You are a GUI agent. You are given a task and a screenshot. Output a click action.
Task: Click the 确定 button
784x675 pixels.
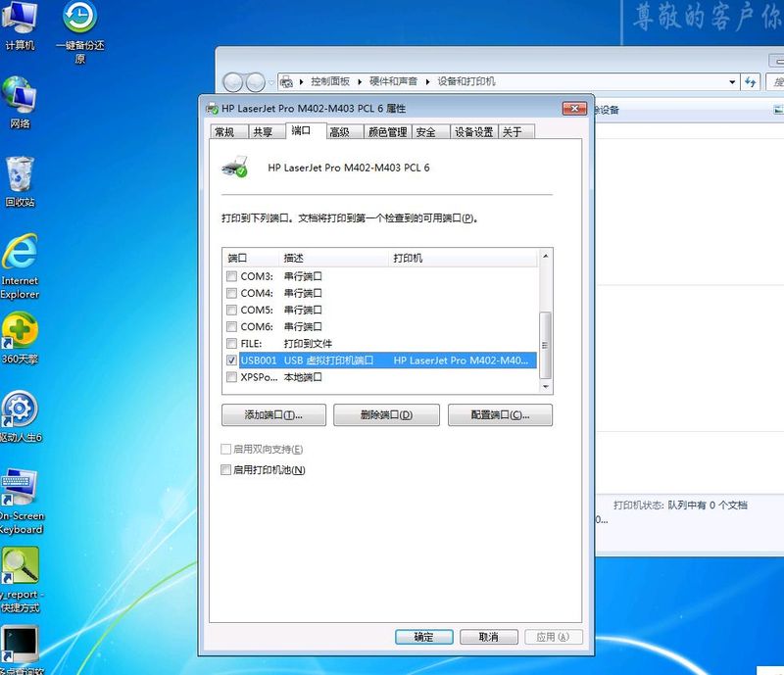coord(423,637)
